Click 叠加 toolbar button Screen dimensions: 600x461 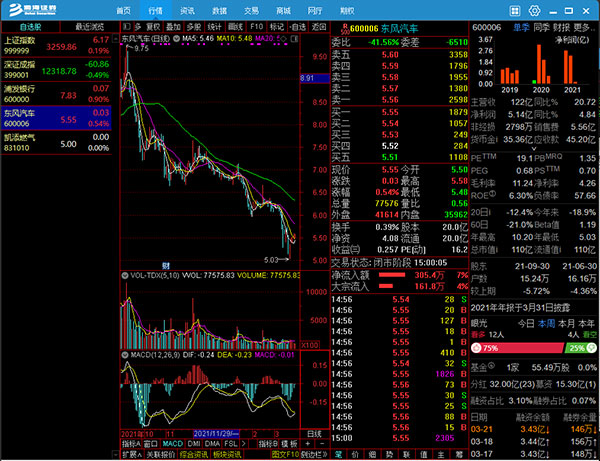tap(173, 26)
